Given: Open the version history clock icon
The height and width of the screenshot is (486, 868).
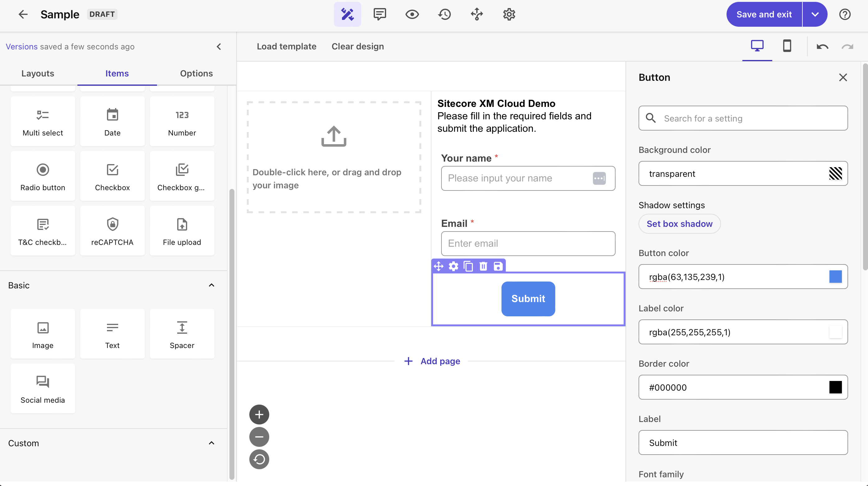Looking at the screenshot, I should point(445,14).
